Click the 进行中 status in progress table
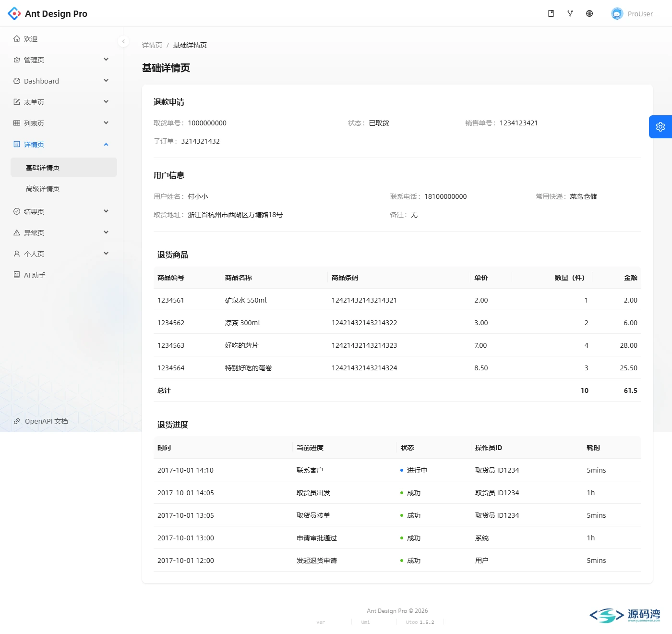Image resolution: width=672 pixels, height=634 pixels. (414, 470)
